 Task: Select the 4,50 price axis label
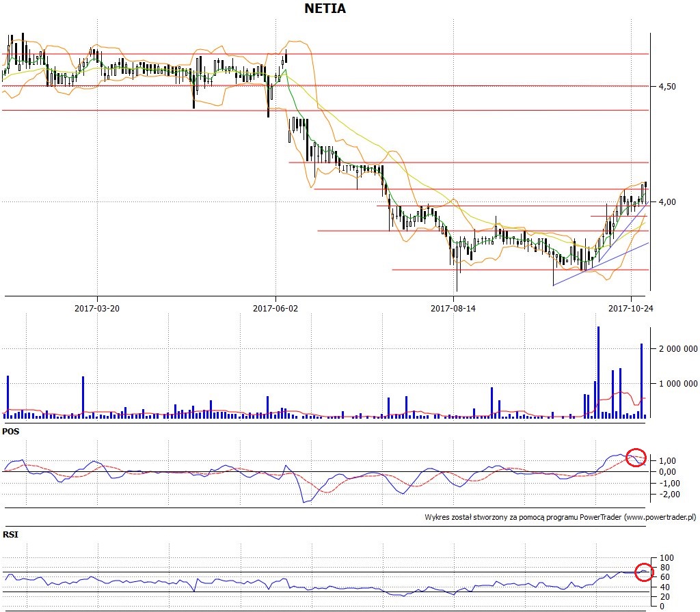667,87
